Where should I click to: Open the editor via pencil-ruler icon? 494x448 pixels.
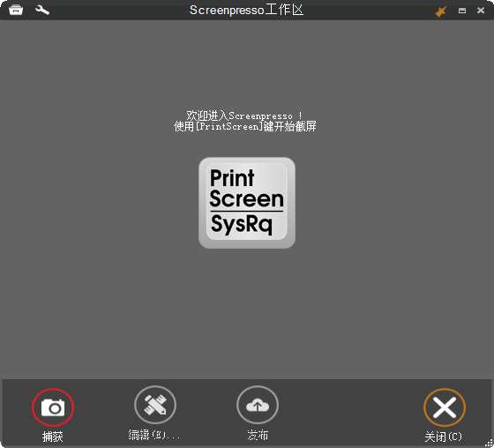click(155, 405)
